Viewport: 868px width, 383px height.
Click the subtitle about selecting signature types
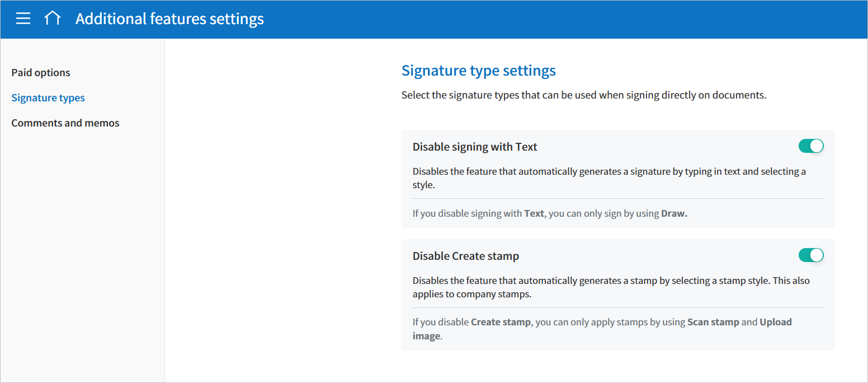tap(584, 95)
